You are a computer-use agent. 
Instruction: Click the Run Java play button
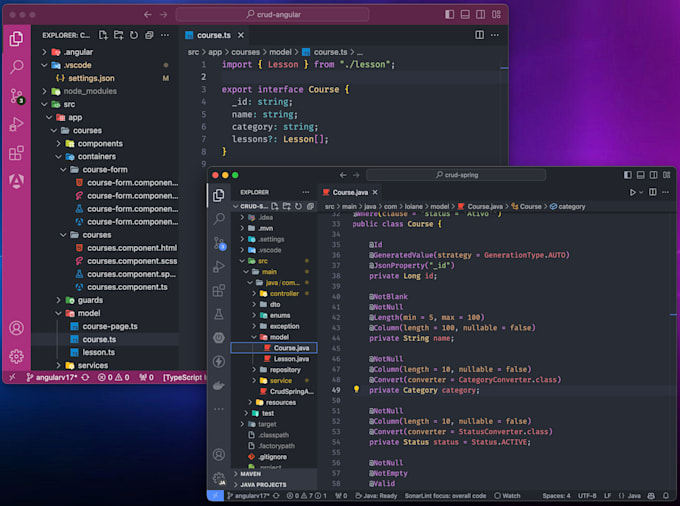coord(633,192)
